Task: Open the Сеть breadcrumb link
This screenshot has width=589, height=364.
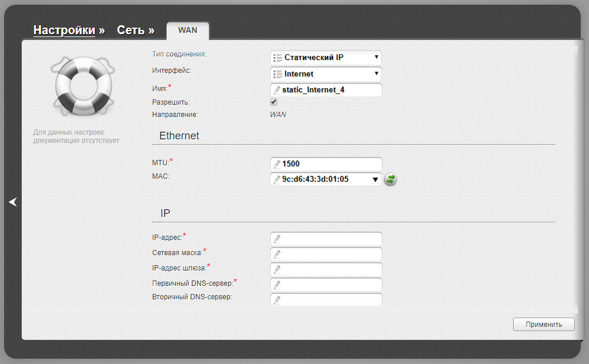Action: tap(131, 30)
